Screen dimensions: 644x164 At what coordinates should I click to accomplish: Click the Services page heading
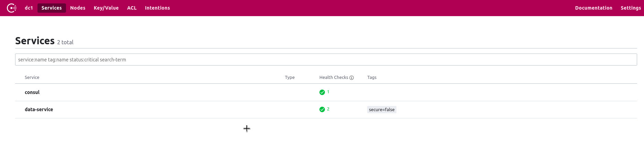click(x=35, y=41)
